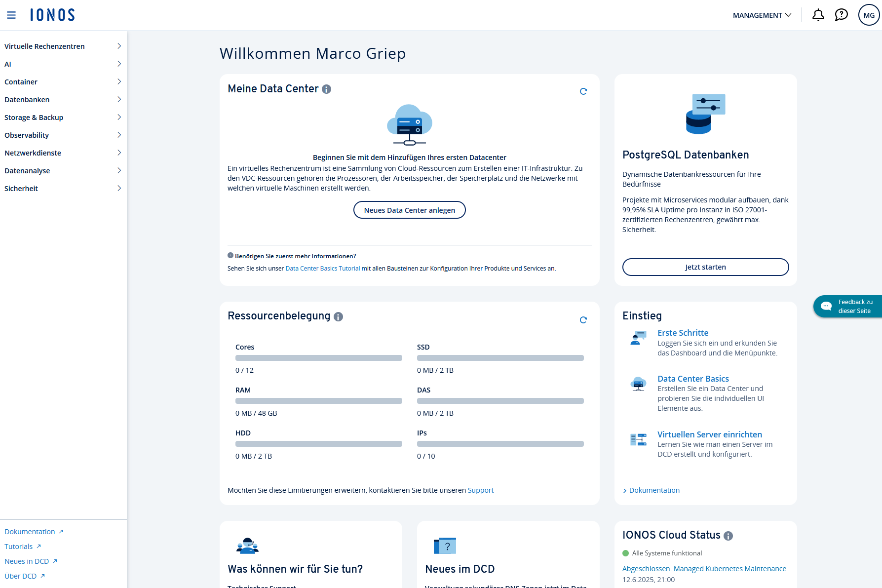Click the IPs usage progress bar

[x=500, y=444]
